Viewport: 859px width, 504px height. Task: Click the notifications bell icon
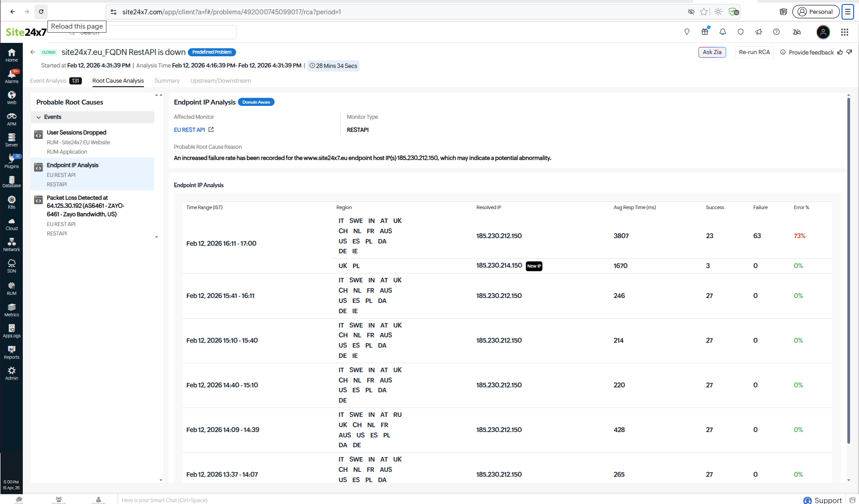[x=723, y=32]
